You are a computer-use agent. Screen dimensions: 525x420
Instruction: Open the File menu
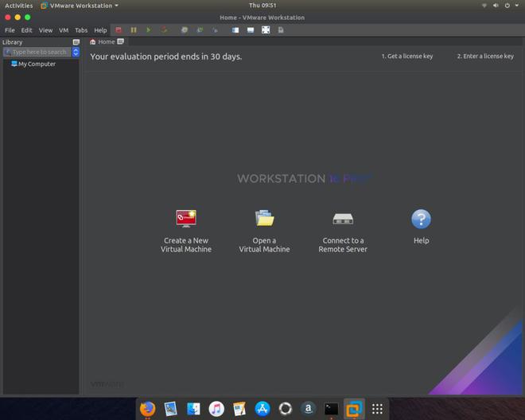click(10, 30)
